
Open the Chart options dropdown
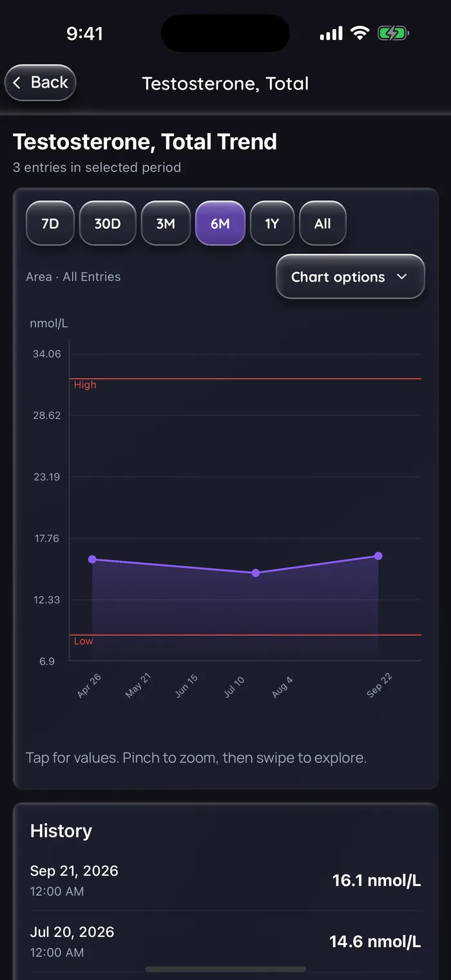pos(350,277)
